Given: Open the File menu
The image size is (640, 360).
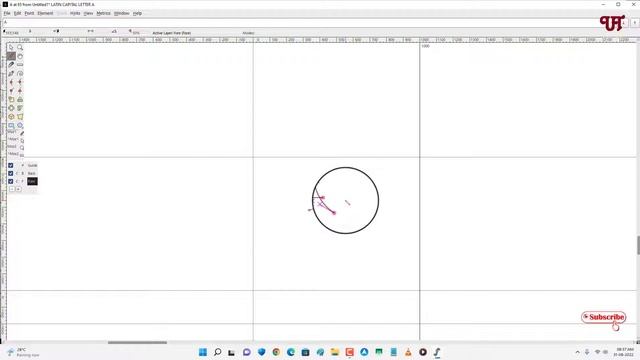Looking at the screenshot, I should click(7, 13).
